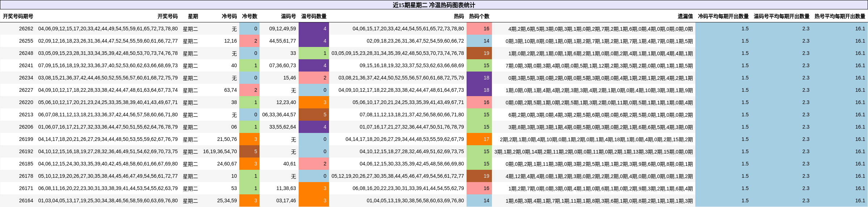Viewport: 868px width, 207px height.
Task: Click warm numbers cell 33,55,62,64
Action: click(x=283, y=127)
